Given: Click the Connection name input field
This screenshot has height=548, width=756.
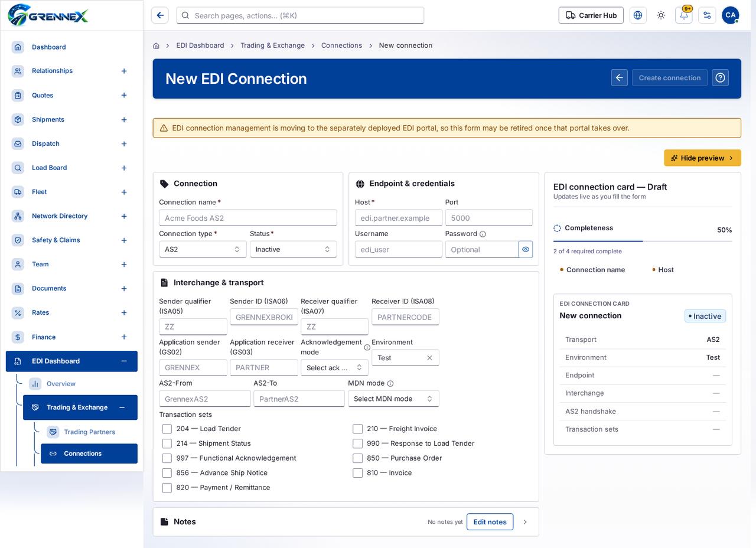Looking at the screenshot, I should (248, 218).
